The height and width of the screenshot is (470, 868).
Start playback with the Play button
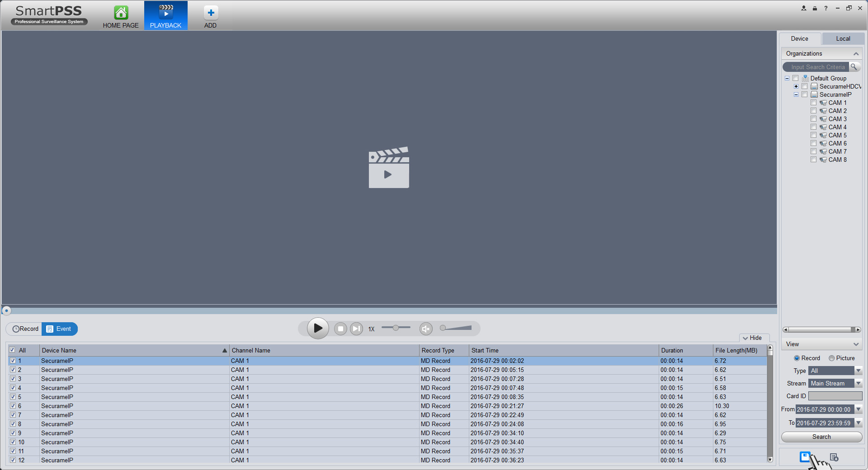point(318,328)
